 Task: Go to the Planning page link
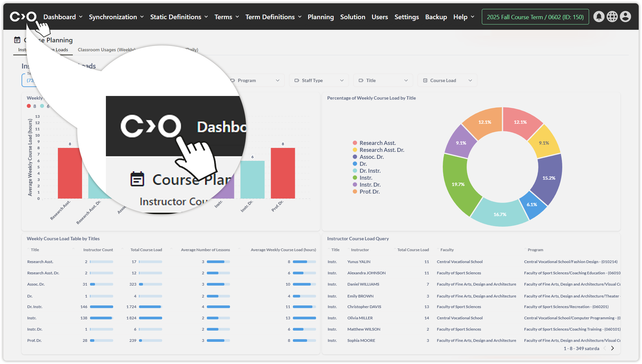[x=320, y=17]
